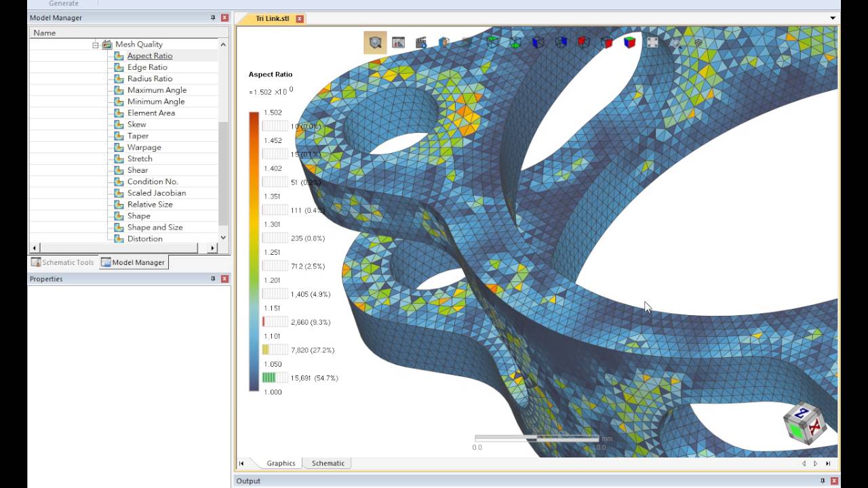Open the legend chart settings icon

click(398, 43)
